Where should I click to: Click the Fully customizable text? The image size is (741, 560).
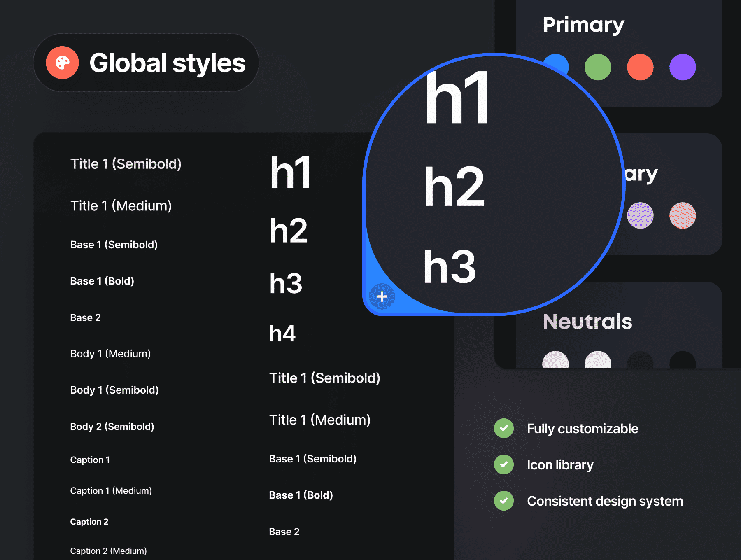[x=583, y=429]
